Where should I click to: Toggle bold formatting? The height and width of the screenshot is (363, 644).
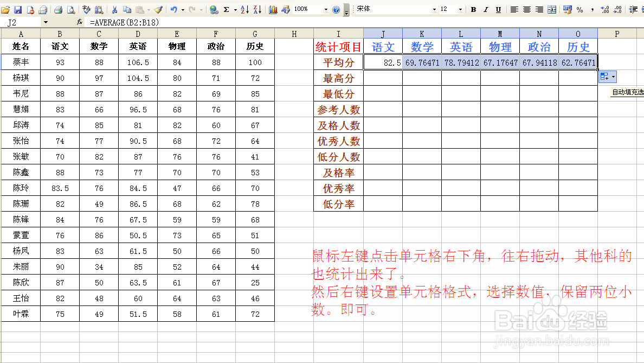pyautogui.click(x=473, y=10)
